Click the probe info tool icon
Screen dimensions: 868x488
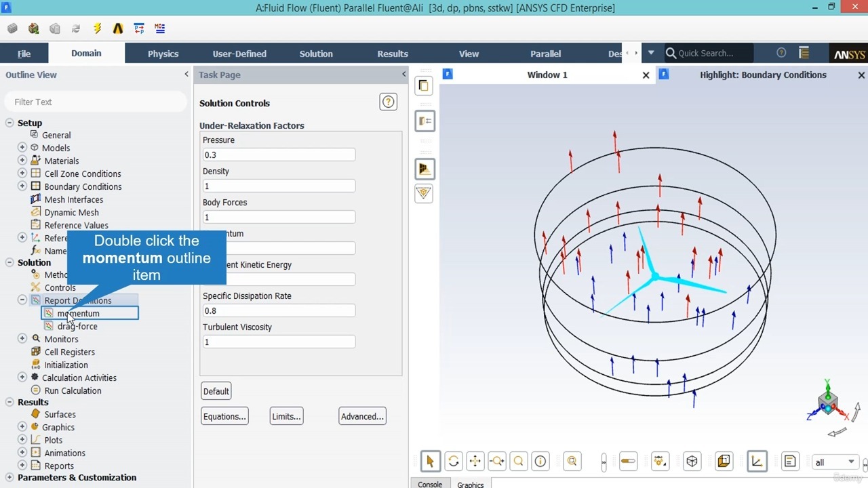(x=540, y=462)
